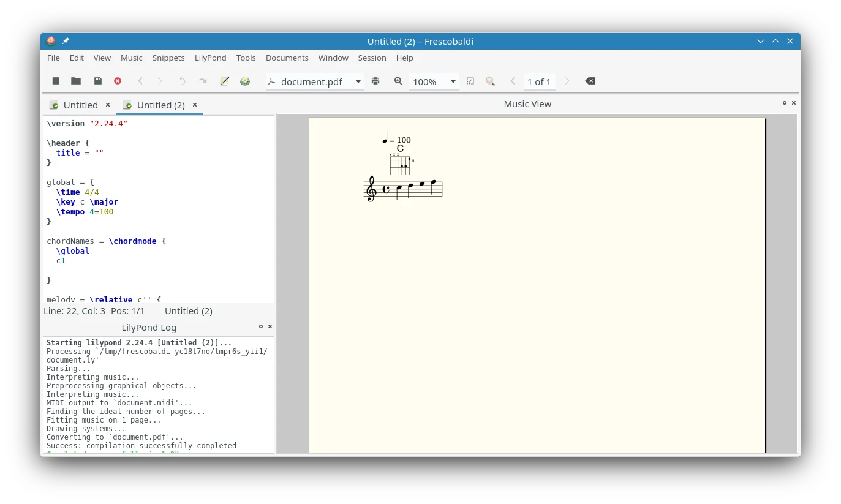Toggle floating for the Music View panel
This screenshot has height=504, width=841.
coord(785,103)
